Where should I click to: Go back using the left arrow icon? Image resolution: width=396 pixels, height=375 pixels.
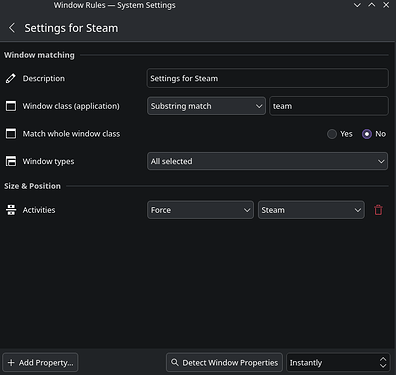pos(12,28)
